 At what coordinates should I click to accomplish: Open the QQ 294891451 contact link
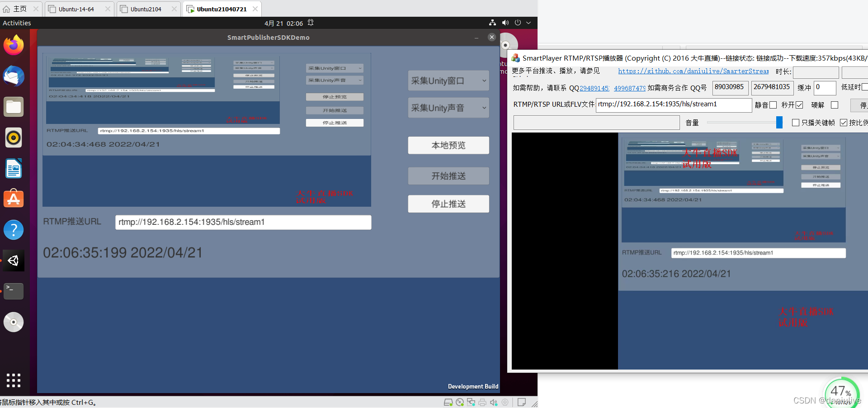594,88
